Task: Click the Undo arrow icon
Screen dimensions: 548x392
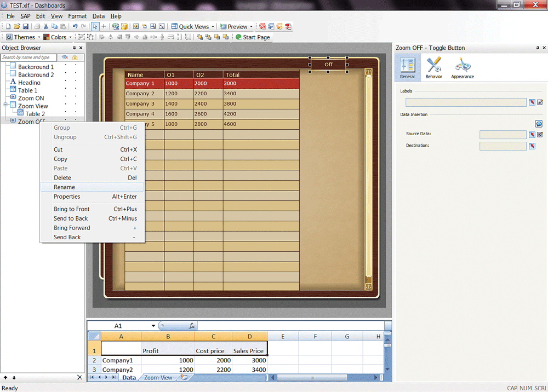Action: point(75,26)
